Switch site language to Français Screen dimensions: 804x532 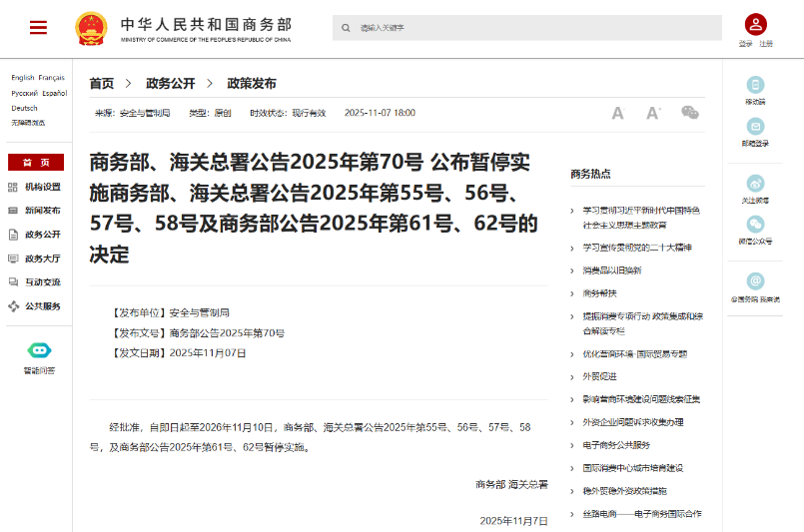(x=52, y=78)
